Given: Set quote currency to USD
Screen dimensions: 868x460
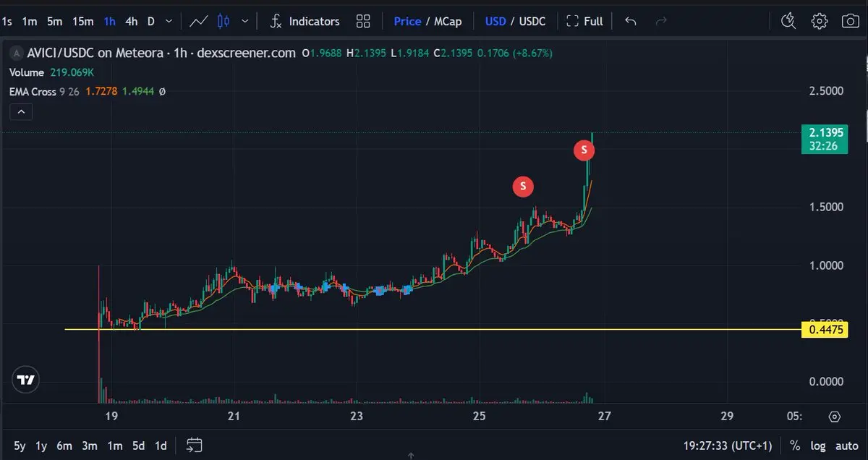Looking at the screenshot, I should pyautogui.click(x=495, y=22).
